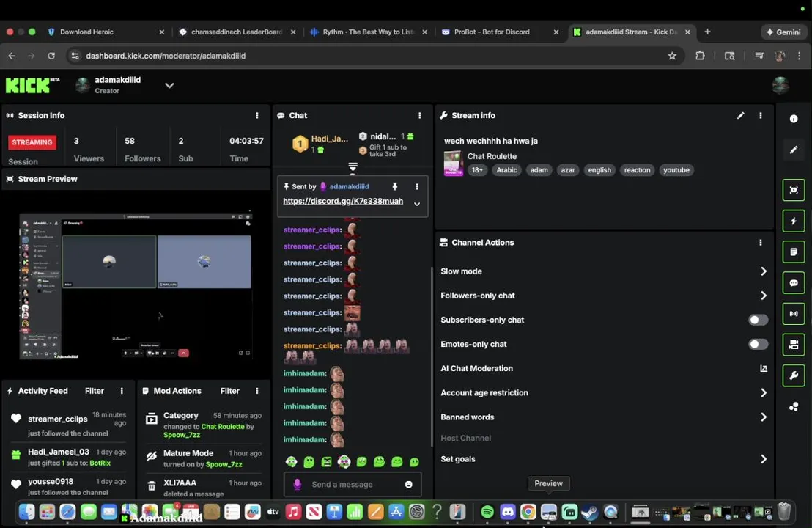
Task: Toggle mod actions document widget in sidebar
Action: [x=794, y=252]
